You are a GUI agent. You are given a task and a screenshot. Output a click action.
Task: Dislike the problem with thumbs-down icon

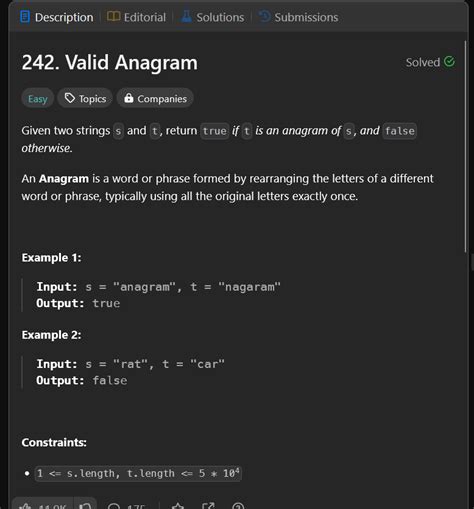click(x=85, y=506)
